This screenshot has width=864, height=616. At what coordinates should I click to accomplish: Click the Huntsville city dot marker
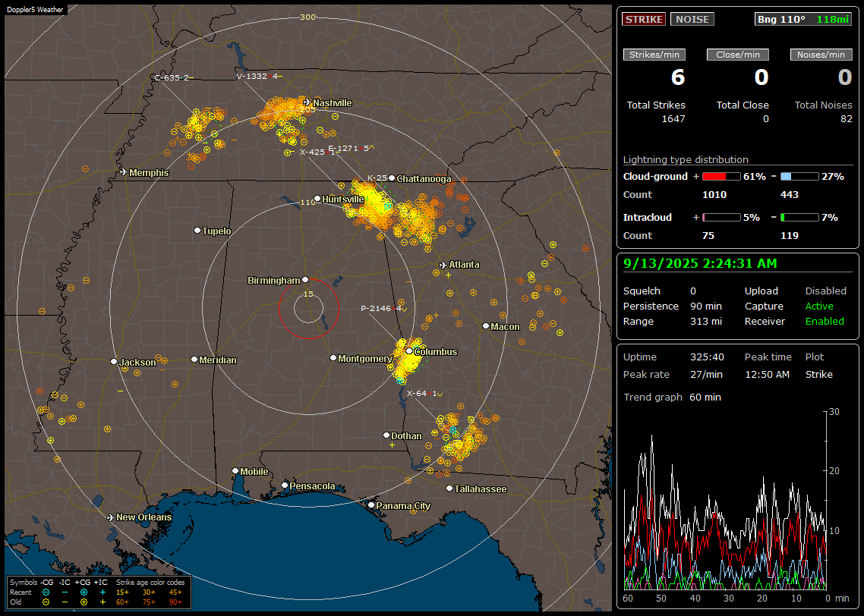click(317, 199)
